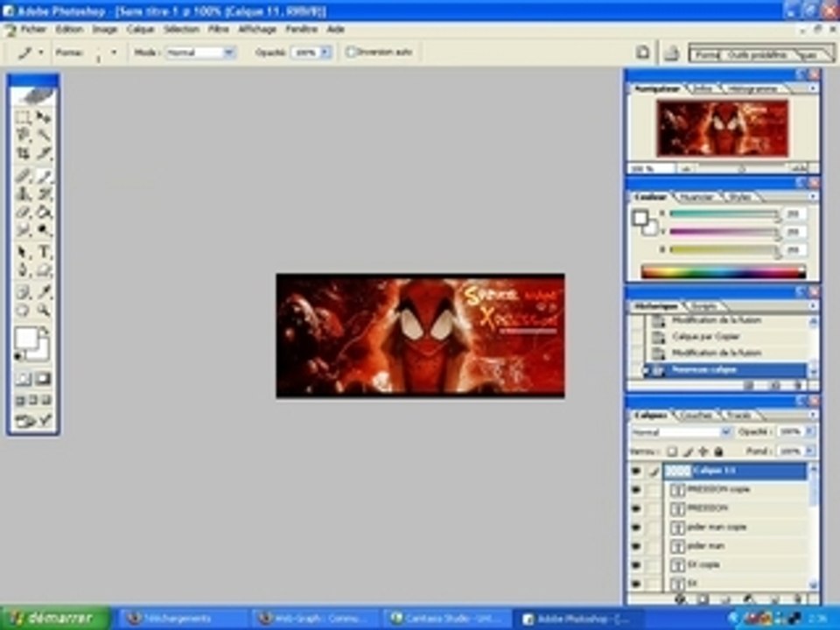The image size is (840, 630).
Task: Select the Hand tool
Action: tap(23, 311)
